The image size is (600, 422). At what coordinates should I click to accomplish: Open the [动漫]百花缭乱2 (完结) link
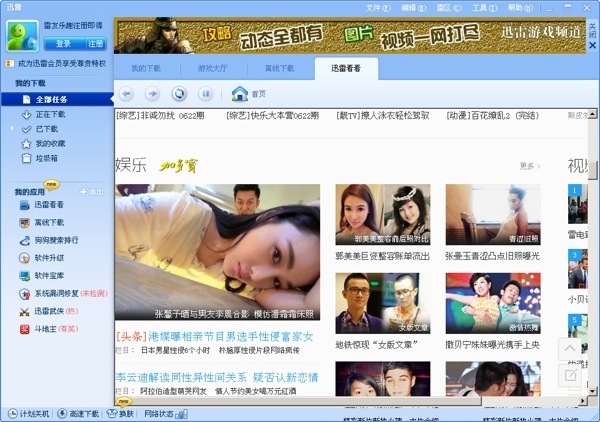click(492, 116)
